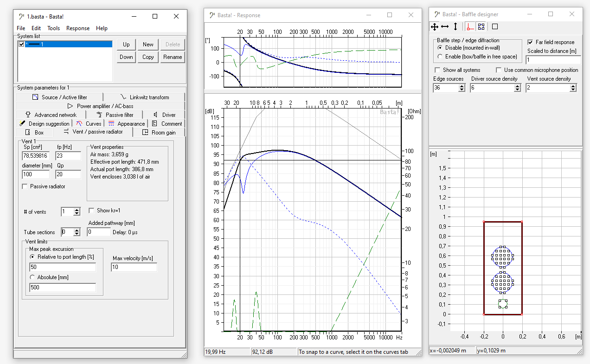Increase Tube sections with up arrow
Viewport: 590px width, 364px height.
[x=77, y=230]
